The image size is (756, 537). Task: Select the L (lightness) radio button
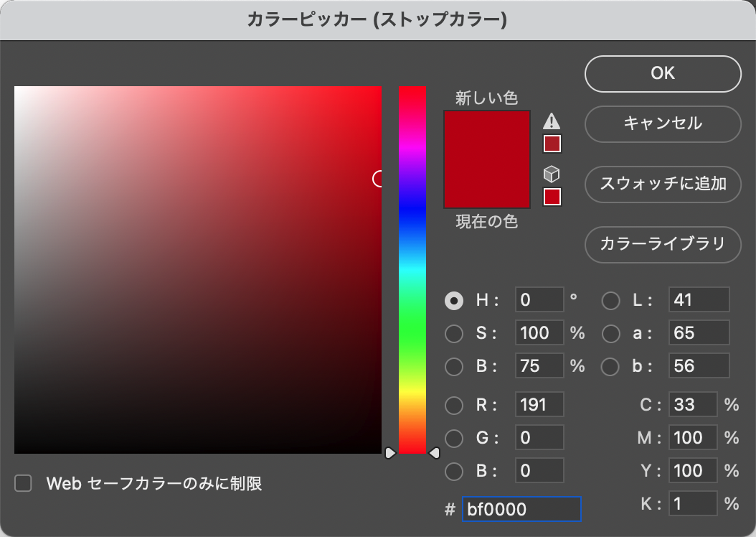tap(610, 300)
